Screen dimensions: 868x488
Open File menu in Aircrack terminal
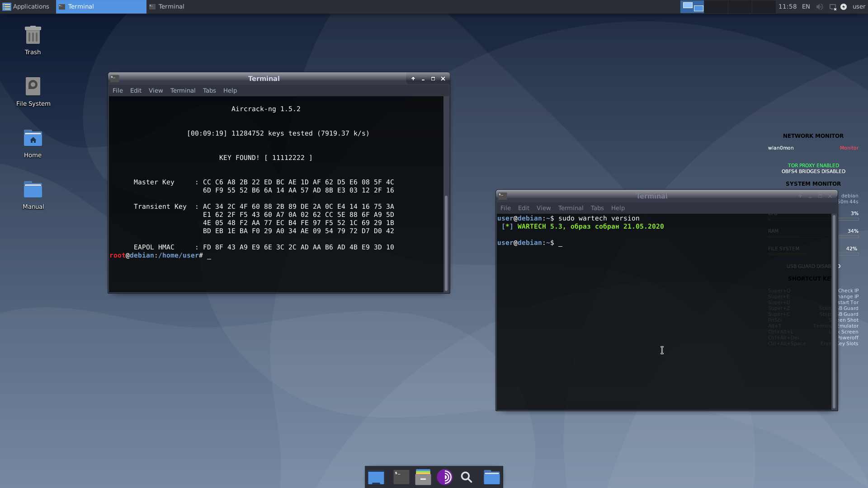[118, 90]
